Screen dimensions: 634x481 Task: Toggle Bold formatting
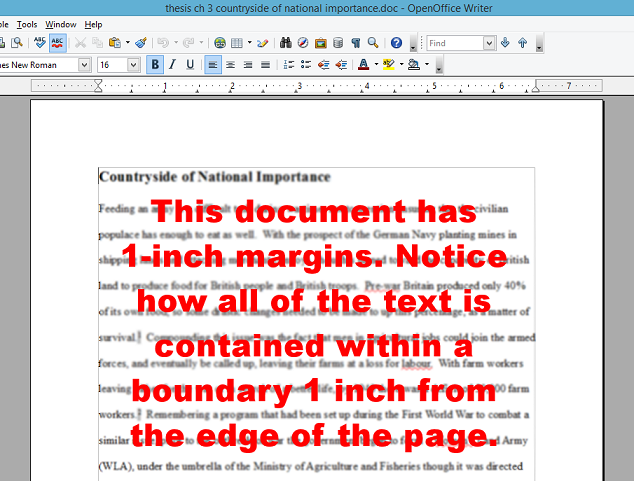pos(155,65)
